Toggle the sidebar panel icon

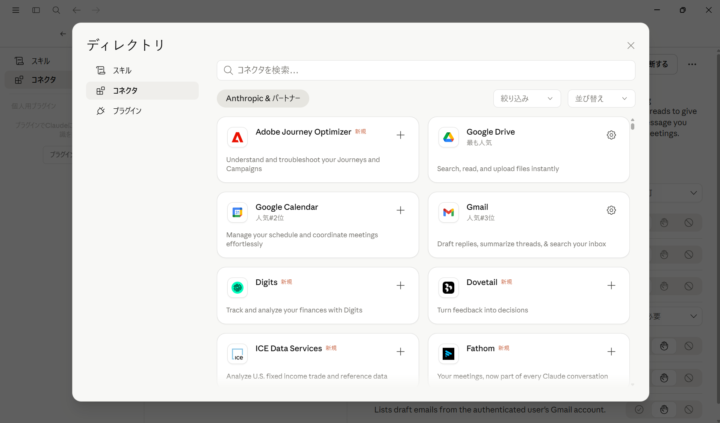[x=36, y=10]
